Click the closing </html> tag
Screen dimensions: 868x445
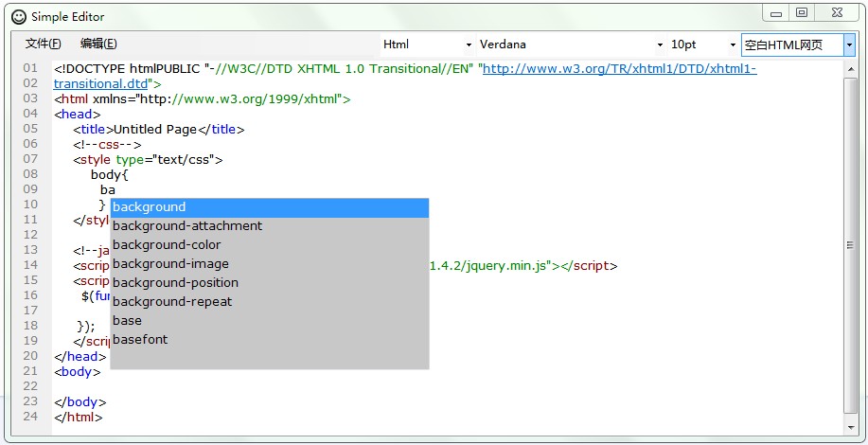coord(78,418)
